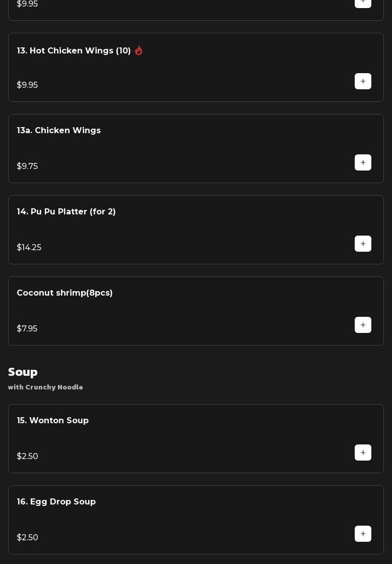Screen dimensions: 392x564
Task: Add Coconut shrimp(8pcs) with plus icon
Action: click(363, 325)
